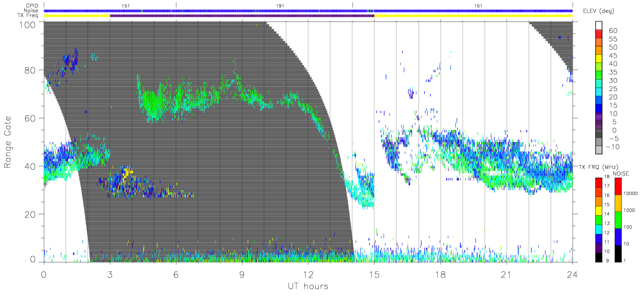Click the Range Gate axis title

[x=8, y=142]
